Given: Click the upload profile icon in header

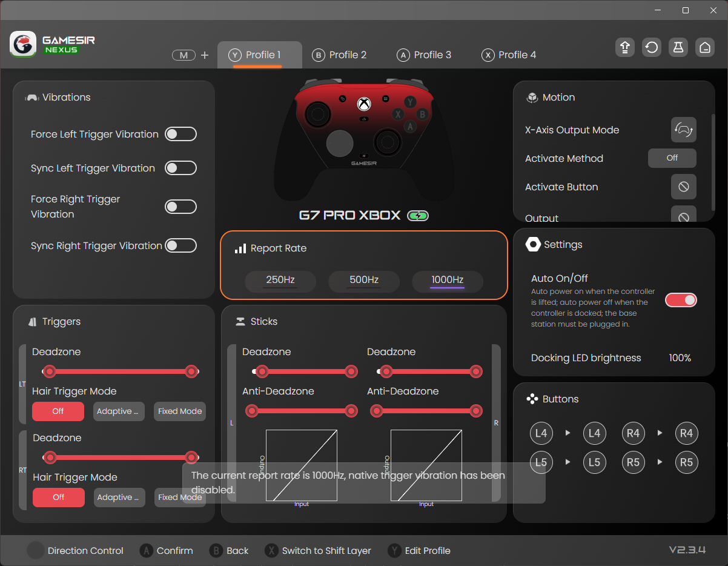Looking at the screenshot, I should coord(624,48).
